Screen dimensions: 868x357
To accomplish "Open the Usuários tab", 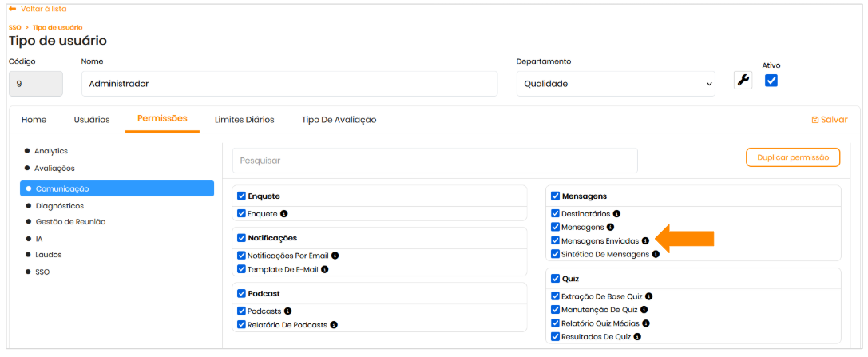I will (x=92, y=120).
